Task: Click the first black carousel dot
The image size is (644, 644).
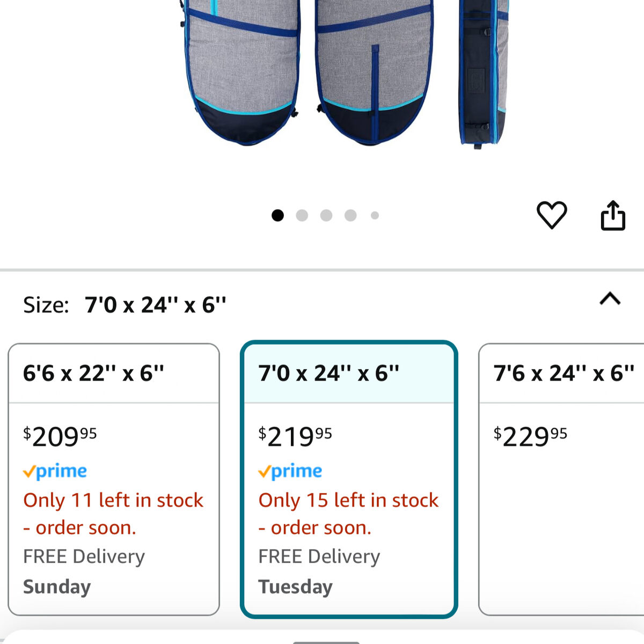Action: tap(277, 215)
